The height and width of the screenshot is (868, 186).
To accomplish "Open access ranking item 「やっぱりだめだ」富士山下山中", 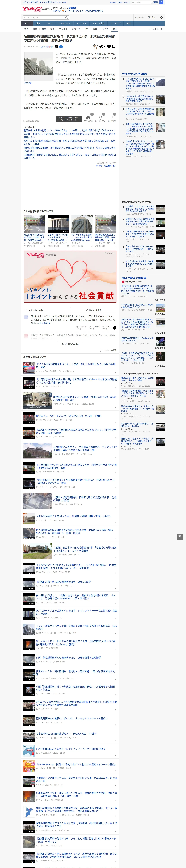I will pos(140,84).
